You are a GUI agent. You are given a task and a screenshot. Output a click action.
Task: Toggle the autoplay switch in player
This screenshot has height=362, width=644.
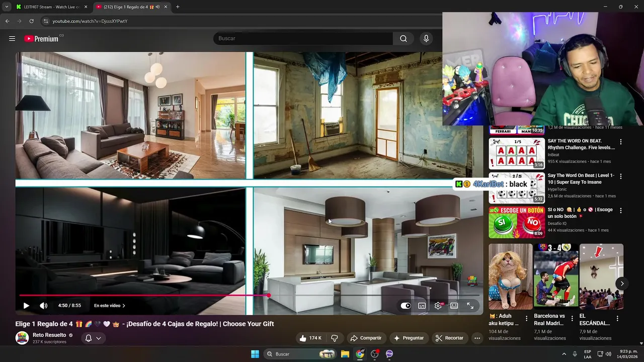[x=406, y=306]
